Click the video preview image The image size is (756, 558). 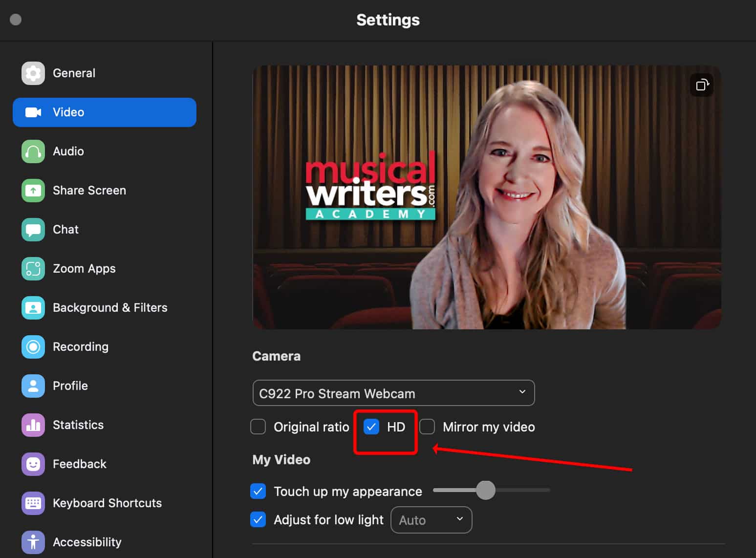(x=487, y=197)
